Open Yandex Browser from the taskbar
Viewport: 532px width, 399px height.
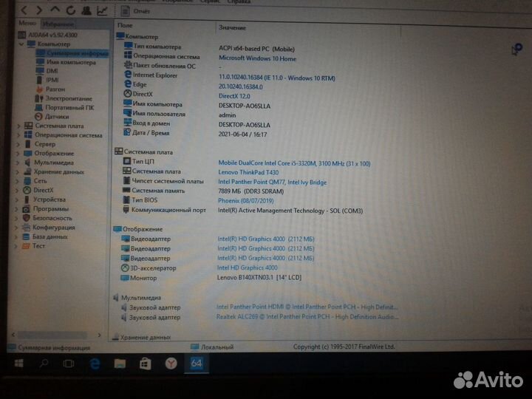pos(170,364)
